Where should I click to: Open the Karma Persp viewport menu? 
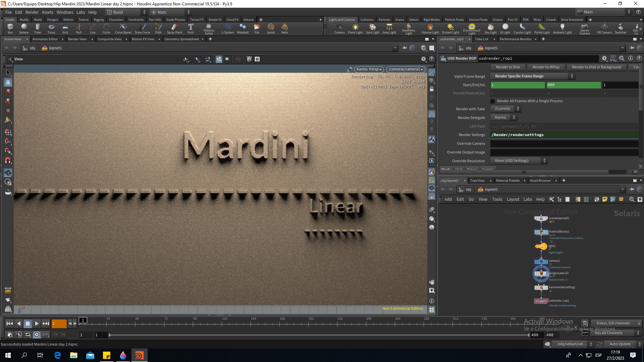coord(369,69)
